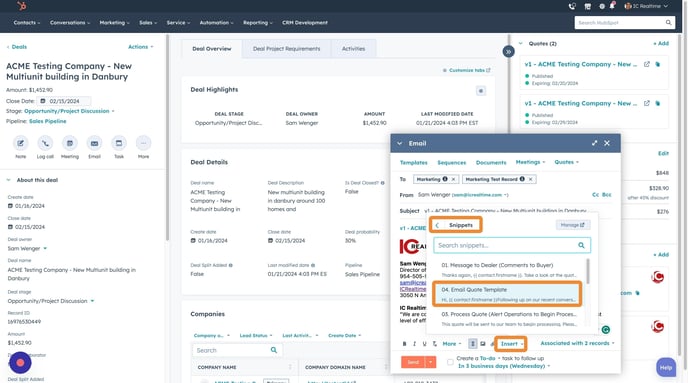This screenshot has height=383, width=688.
Task: Click Templates link in email composer
Action: [413, 162]
